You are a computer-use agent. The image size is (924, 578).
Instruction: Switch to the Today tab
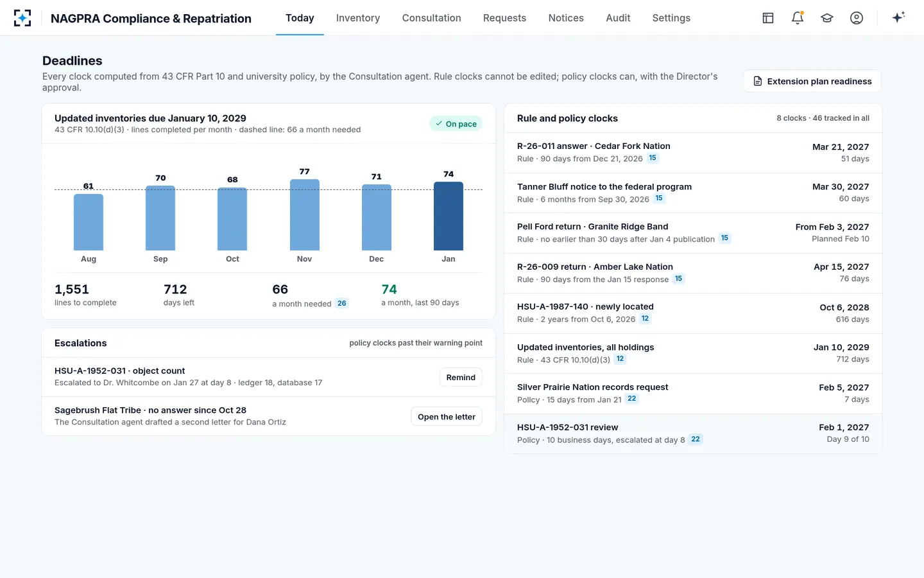[300, 18]
